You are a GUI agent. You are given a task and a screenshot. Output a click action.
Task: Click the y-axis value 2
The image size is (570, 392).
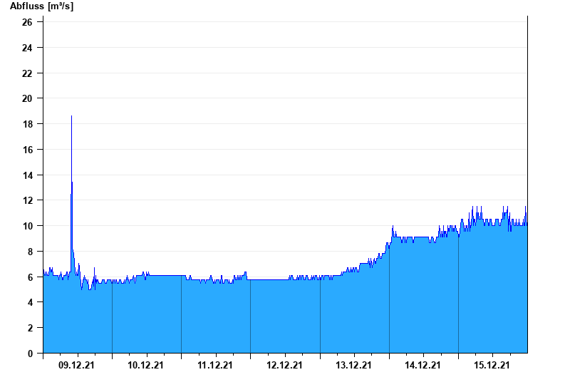pyautogui.click(x=31, y=328)
